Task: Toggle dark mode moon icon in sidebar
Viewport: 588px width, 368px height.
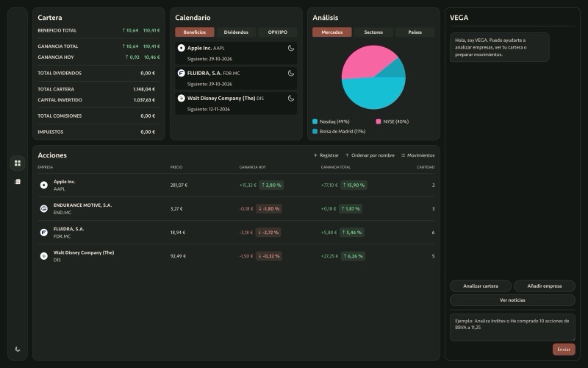Action: pyautogui.click(x=18, y=349)
